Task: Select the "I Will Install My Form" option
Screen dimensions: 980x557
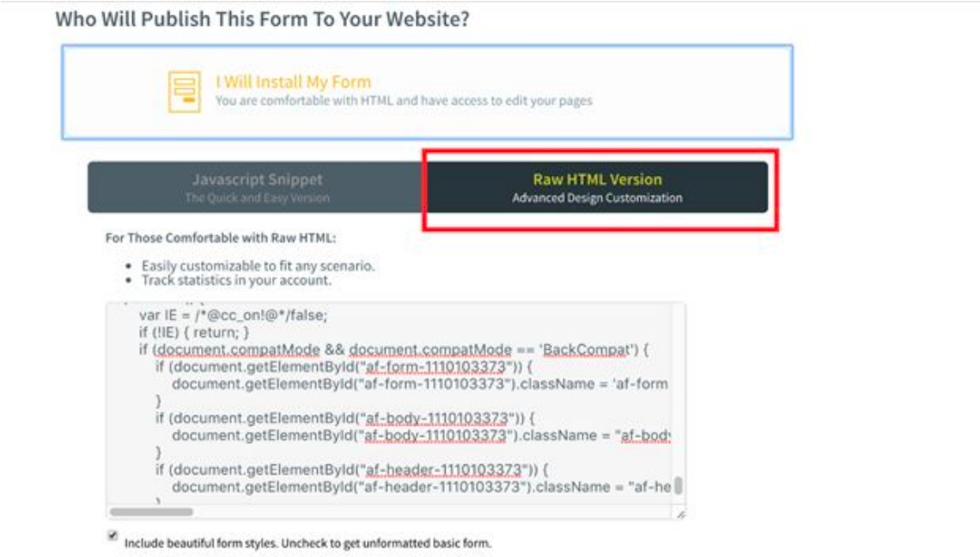Action: [428, 93]
